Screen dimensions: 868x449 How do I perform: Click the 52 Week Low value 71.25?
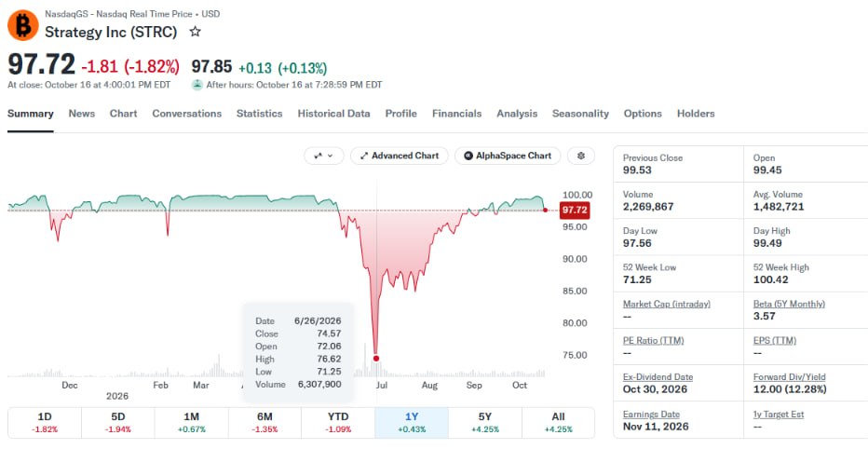[x=637, y=279]
